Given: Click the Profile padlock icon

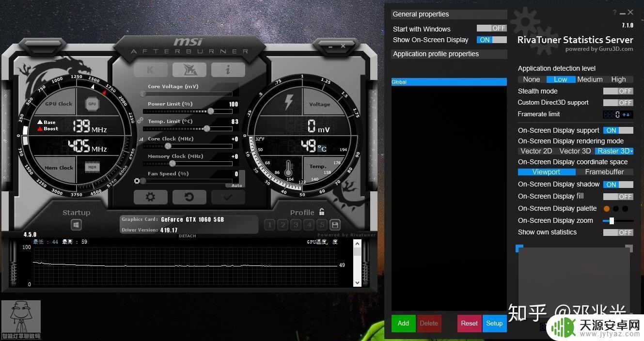Looking at the screenshot, I should [322, 212].
